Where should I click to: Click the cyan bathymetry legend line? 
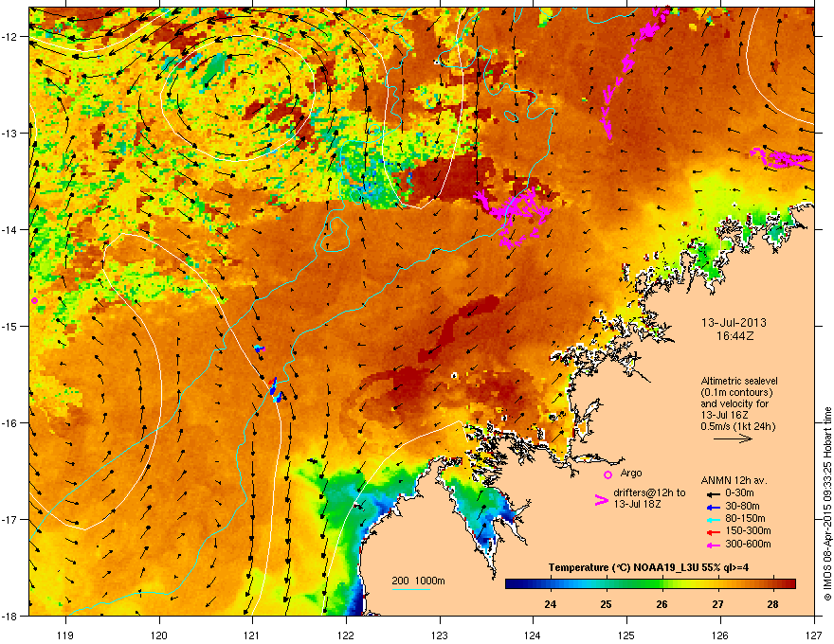click(410, 589)
